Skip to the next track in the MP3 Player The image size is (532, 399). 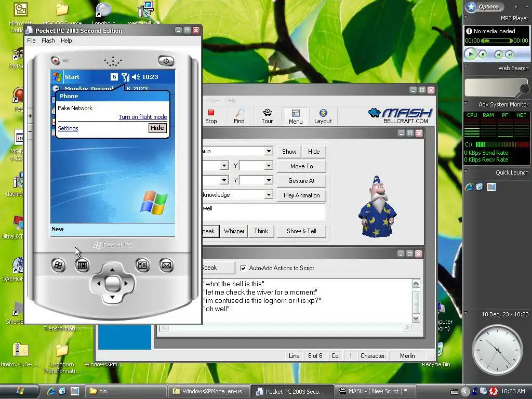point(509,54)
